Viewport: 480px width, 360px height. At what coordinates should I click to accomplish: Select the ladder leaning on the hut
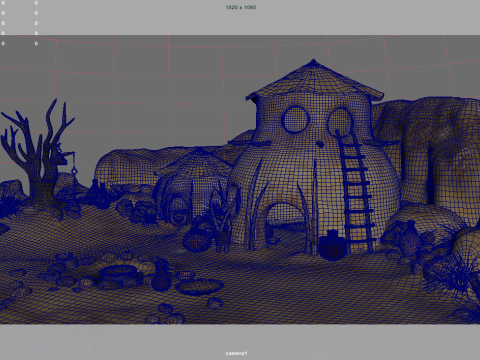coord(356,192)
